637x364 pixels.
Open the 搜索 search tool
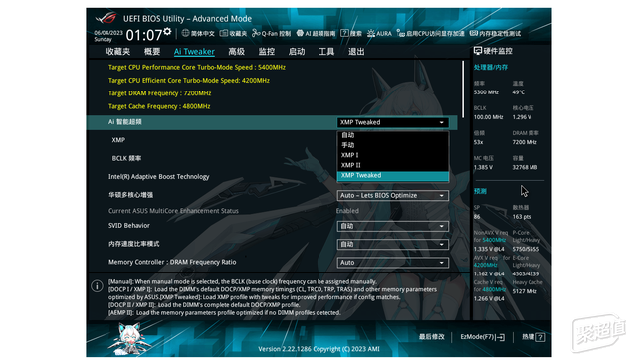click(x=351, y=33)
